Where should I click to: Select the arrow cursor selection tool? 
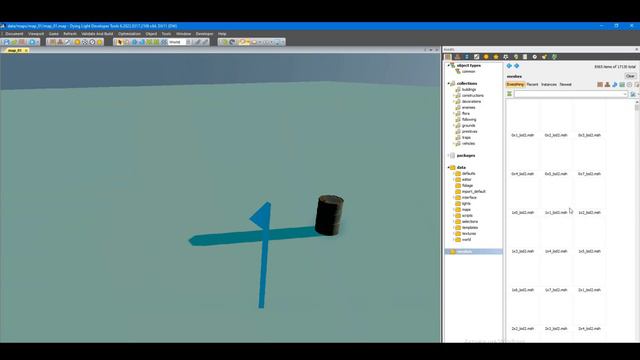click(x=120, y=42)
